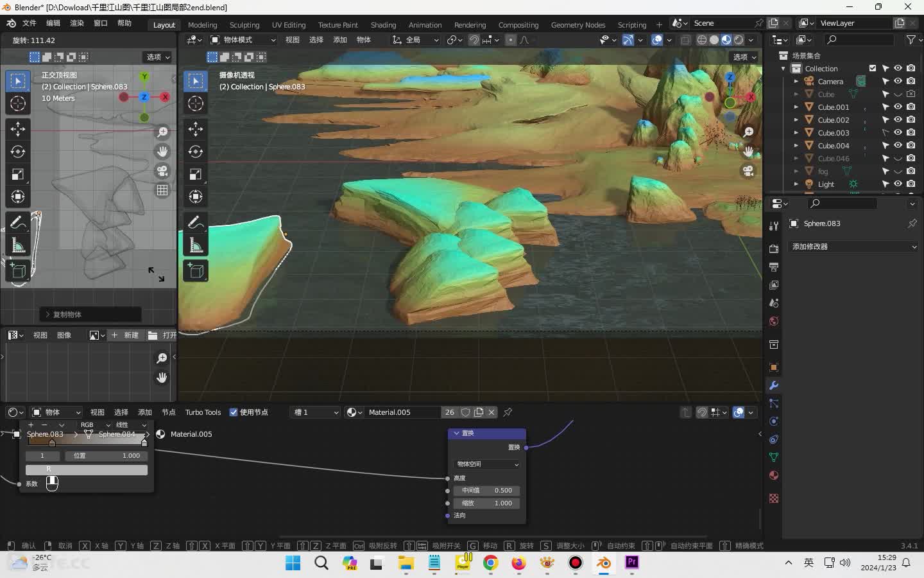This screenshot has height=578, width=924.
Task: Select the Measure tool in camera viewport toolbar
Action: (196, 245)
